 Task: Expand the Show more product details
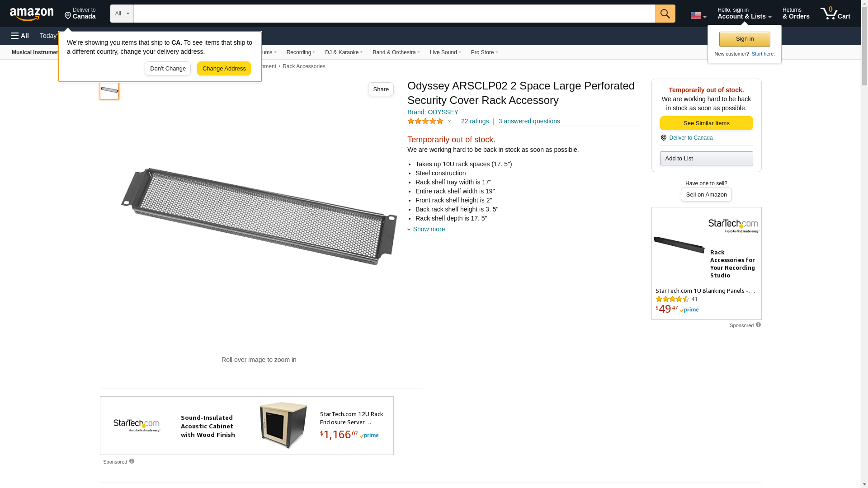(428, 229)
